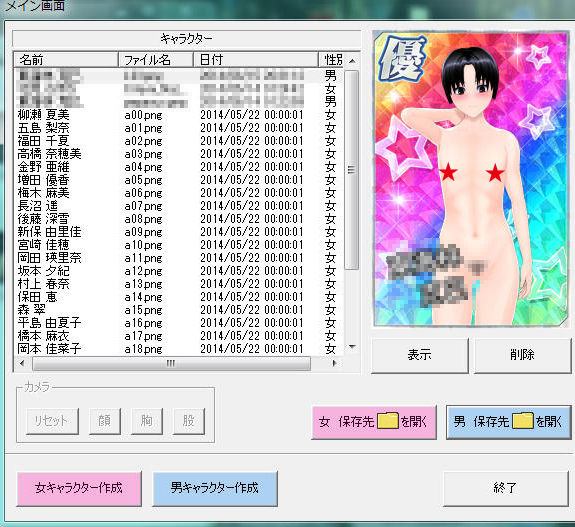Viewport: 575px width, 527px height.
Task: Click the list's scroll up arrow
Action: pyautogui.click(x=352, y=61)
